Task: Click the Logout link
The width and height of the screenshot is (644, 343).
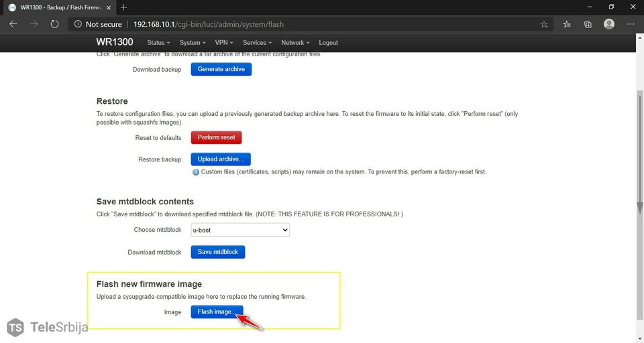Action: [x=328, y=42]
